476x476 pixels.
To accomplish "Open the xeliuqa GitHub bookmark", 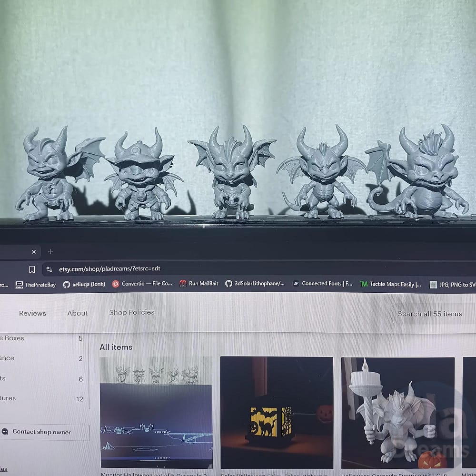I will (x=84, y=284).
